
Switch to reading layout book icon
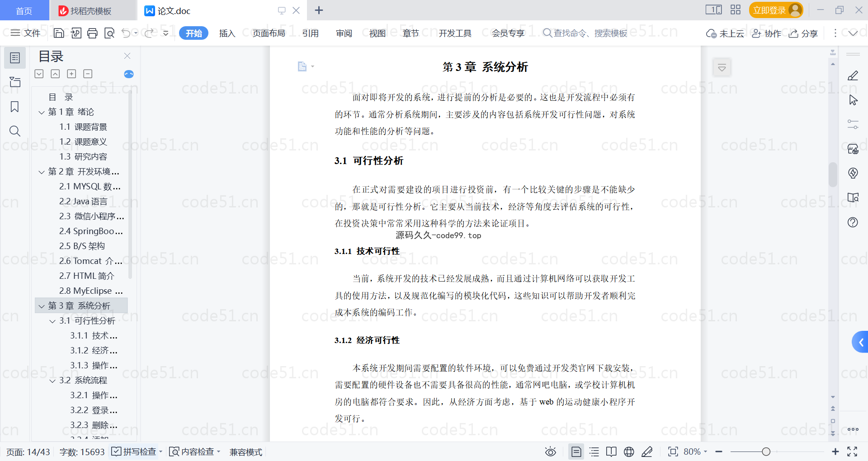tap(611, 452)
